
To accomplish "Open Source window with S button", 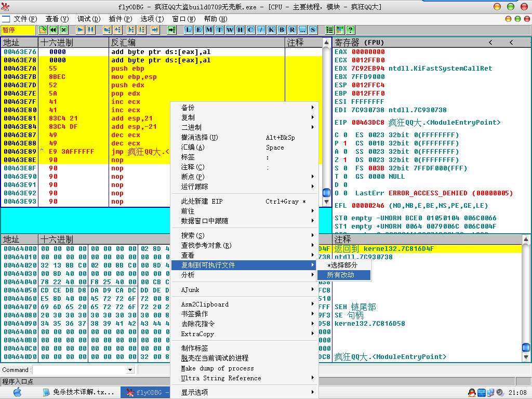I will pyautogui.click(x=313, y=30).
